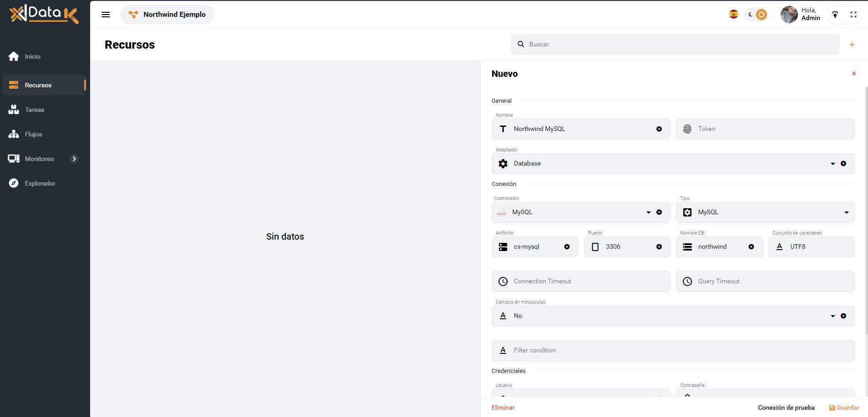The width and height of the screenshot is (868, 417).
Task: Open the Adaptador Database dropdown
Action: [832, 164]
